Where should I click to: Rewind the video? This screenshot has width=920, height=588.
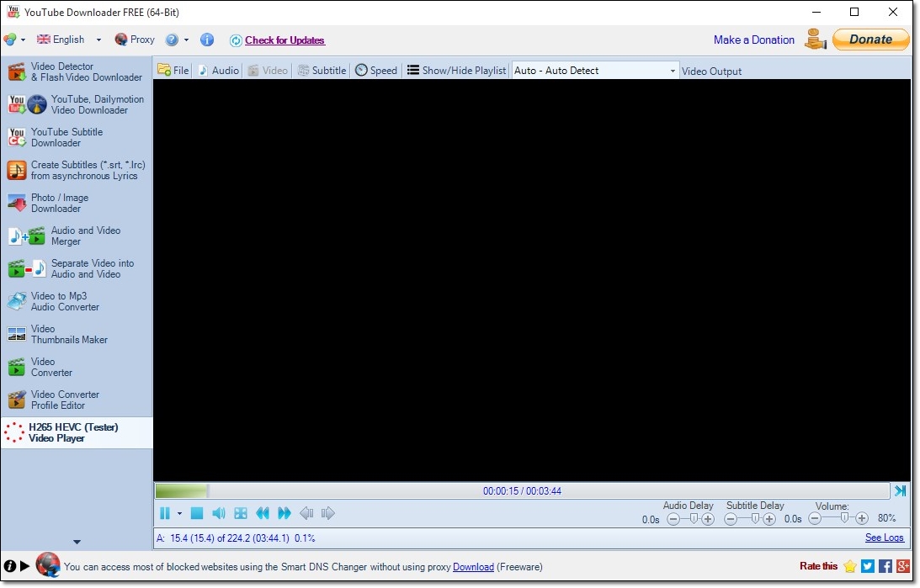pyautogui.click(x=263, y=513)
